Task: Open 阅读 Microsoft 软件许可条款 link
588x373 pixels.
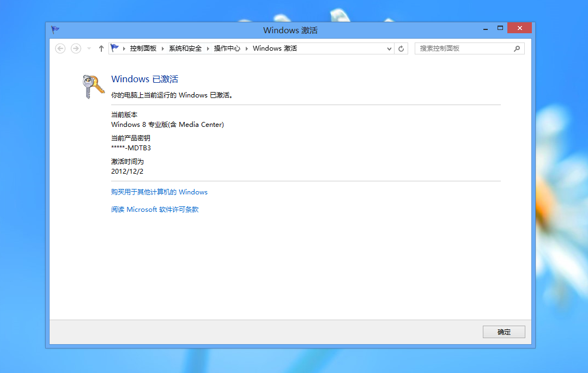Action: point(155,210)
